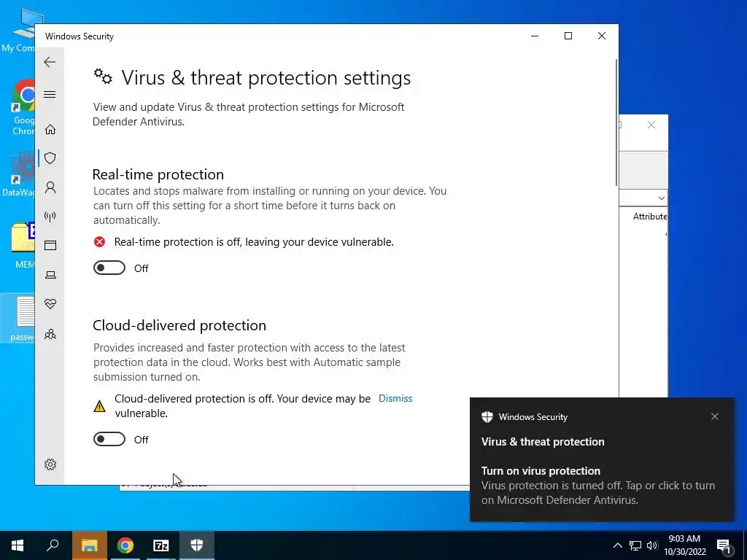This screenshot has height=560, width=747.
Task: Click the yellow warning icon for cloud protection
Action: 99,406
